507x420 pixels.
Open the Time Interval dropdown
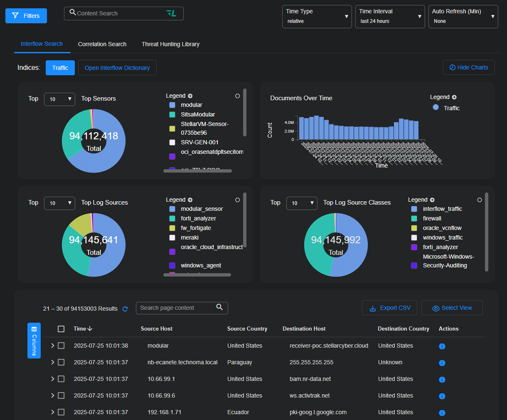[390, 17]
